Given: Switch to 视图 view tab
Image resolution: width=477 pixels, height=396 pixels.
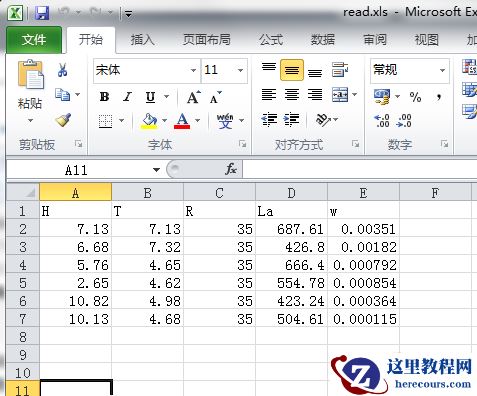Looking at the screenshot, I should click(x=426, y=40).
